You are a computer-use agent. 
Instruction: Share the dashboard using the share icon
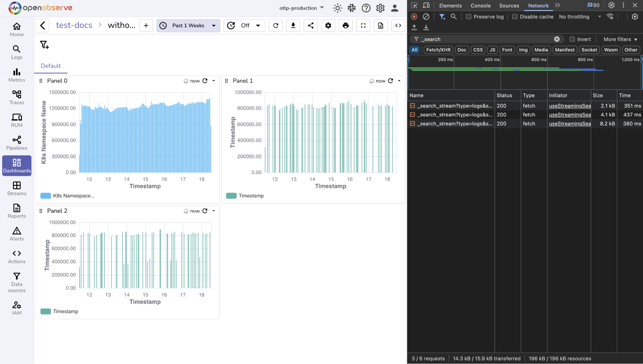[310, 25]
